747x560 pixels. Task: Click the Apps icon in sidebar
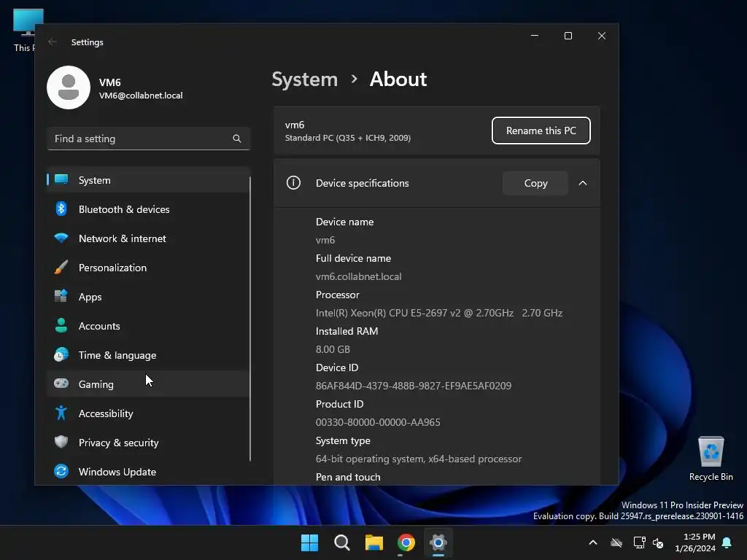tap(61, 296)
